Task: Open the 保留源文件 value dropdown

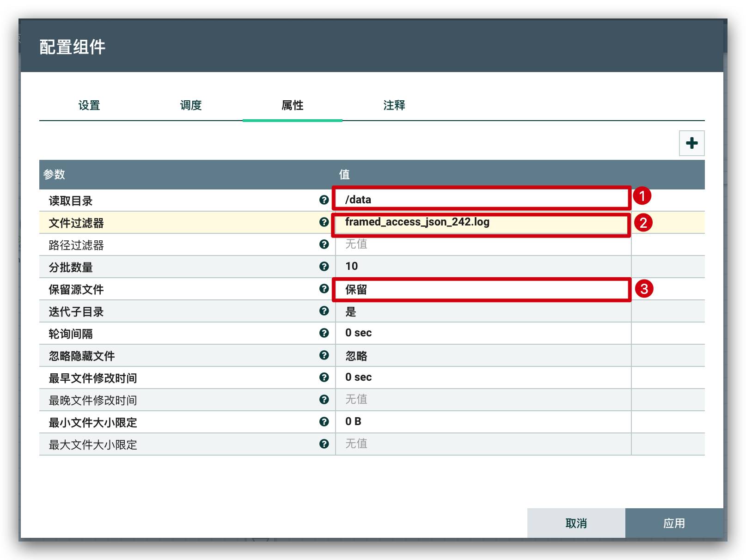Action: click(481, 290)
